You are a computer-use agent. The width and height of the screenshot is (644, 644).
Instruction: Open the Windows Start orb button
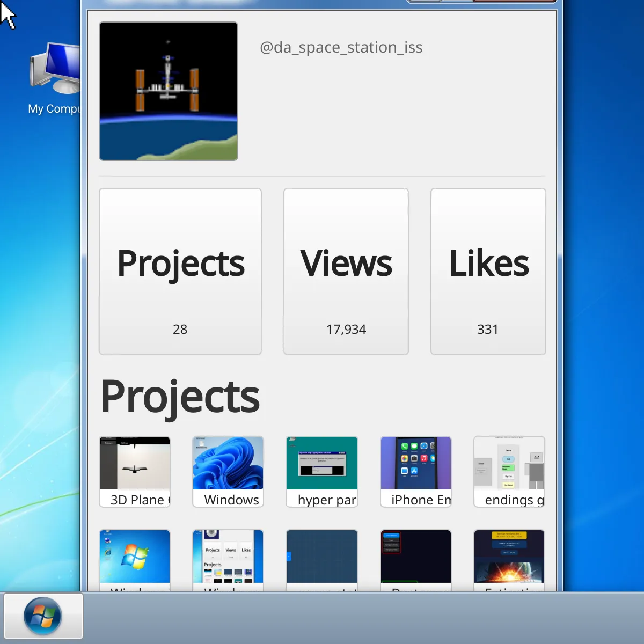tap(43, 616)
